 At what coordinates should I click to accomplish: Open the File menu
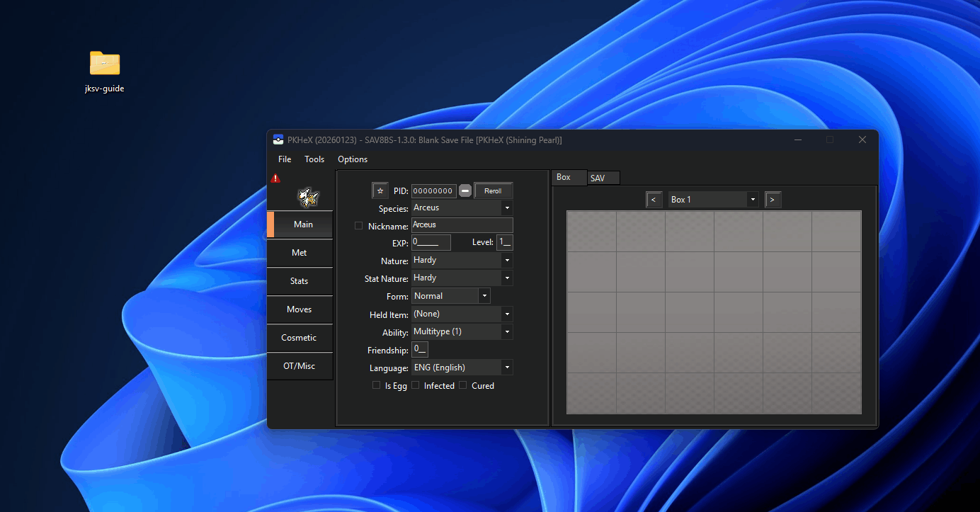click(x=285, y=159)
